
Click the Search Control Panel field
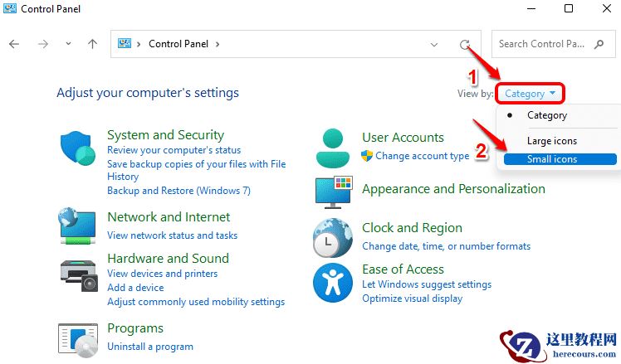tap(548, 44)
